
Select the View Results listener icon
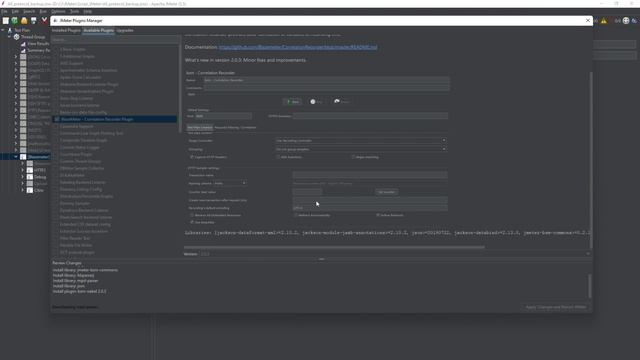(x=23, y=44)
